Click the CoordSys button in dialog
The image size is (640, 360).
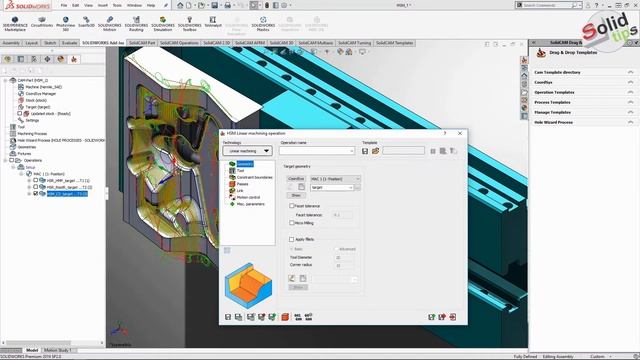[296, 179]
